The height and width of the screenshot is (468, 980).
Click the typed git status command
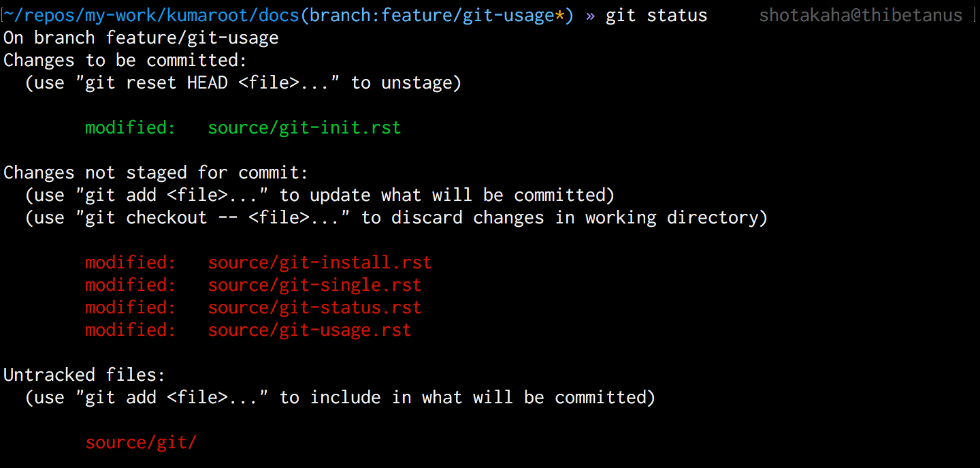coord(656,16)
